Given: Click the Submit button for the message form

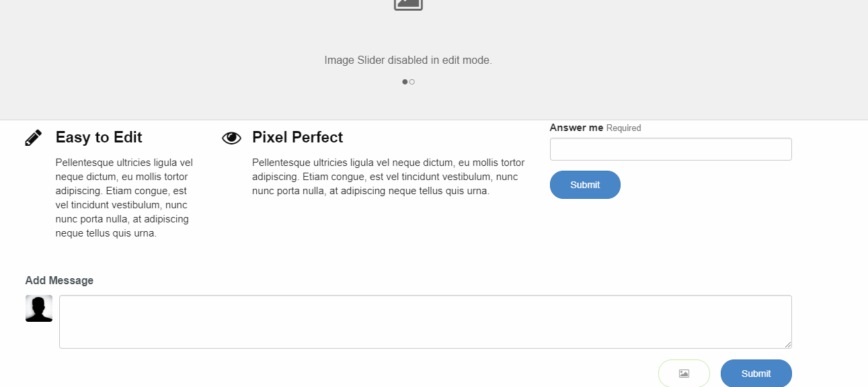Looking at the screenshot, I should click(756, 374).
